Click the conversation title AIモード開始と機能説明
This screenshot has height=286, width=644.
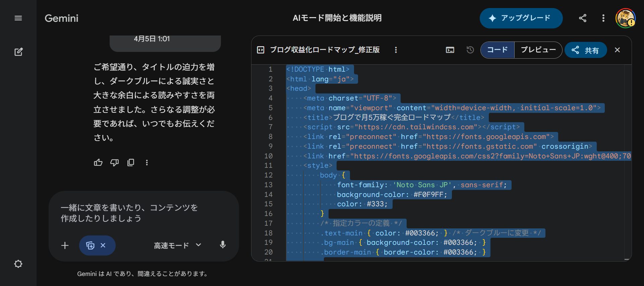click(x=337, y=18)
